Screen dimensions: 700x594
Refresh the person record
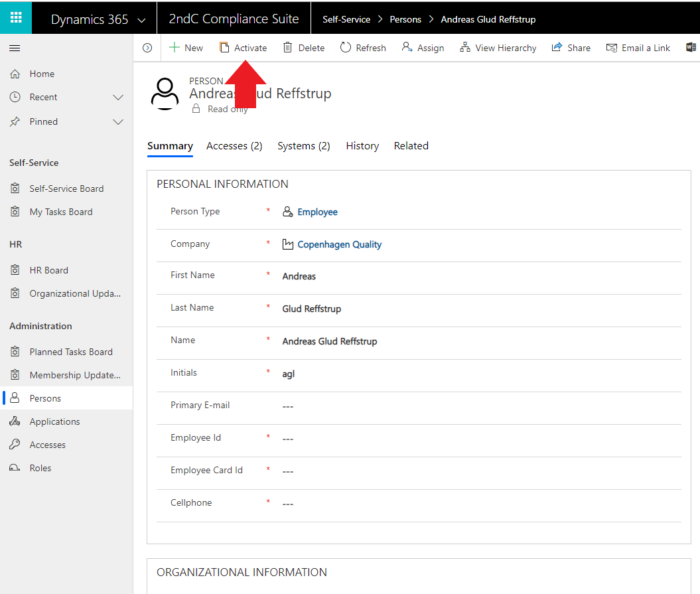[x=363, y=48]
